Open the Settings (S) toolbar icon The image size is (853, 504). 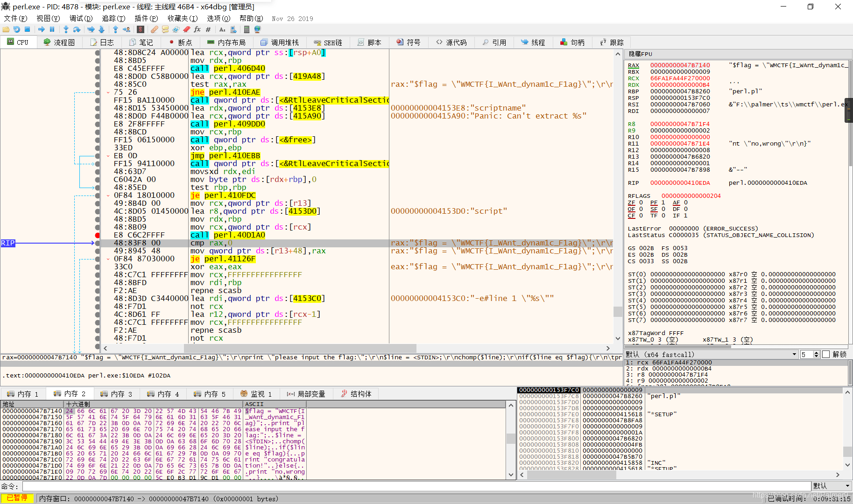[x=140, y=29]
